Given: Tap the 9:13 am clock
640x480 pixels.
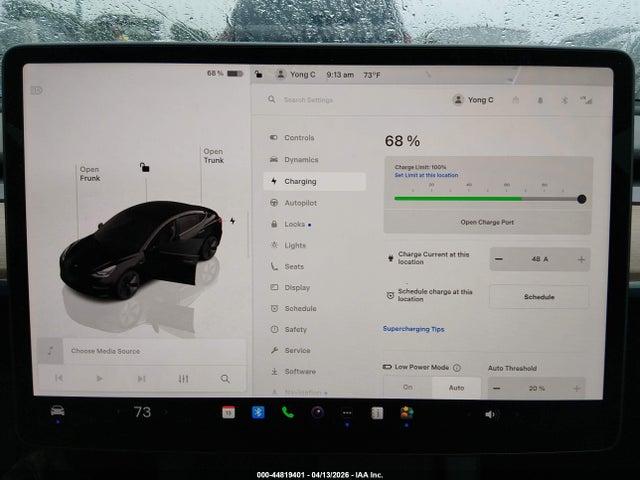Looking at the screenshot, I should (x=340, y=75).
